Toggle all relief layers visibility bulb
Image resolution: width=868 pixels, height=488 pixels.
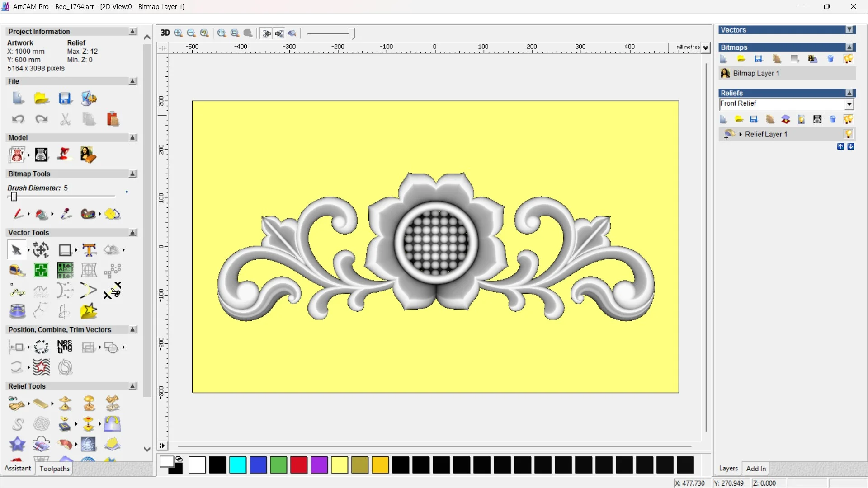848,119
